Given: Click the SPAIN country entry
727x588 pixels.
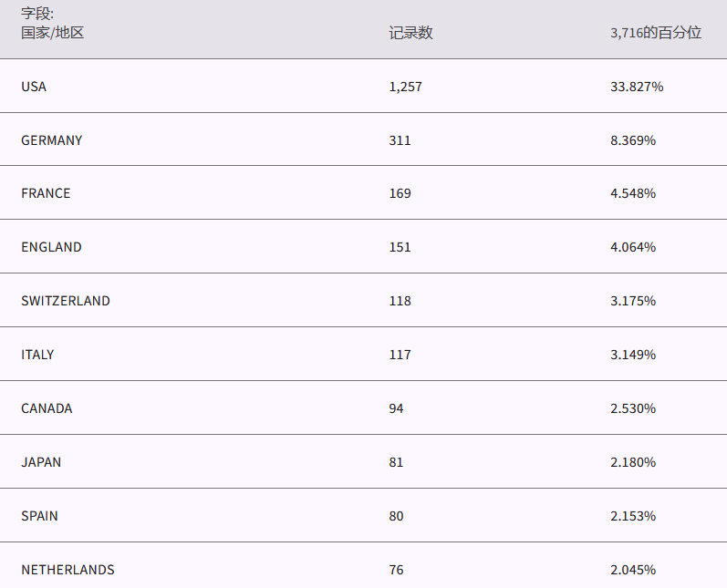Looking at the screenshot, I should pyautogui.click(x=39, y=516).
